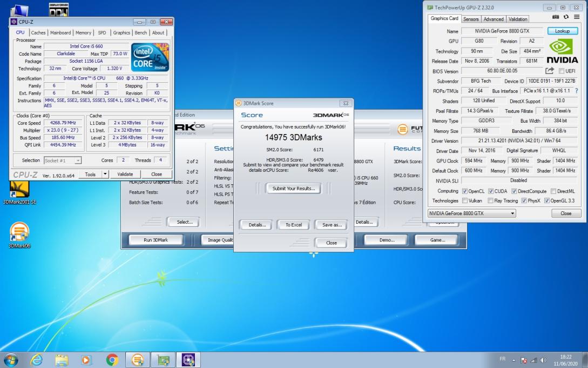Click the GPU-Z refresh icon

click(x=566, y=17)
